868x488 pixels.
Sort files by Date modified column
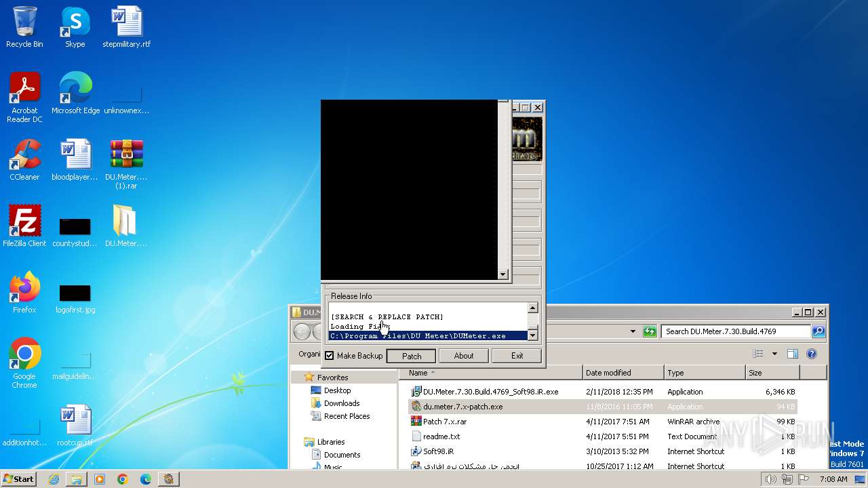pos(623,373)
